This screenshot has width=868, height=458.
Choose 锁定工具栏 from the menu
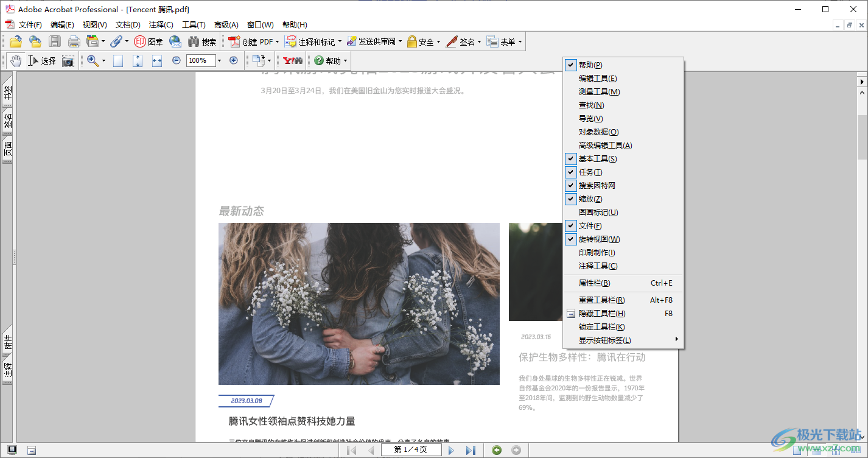point(623,327)
